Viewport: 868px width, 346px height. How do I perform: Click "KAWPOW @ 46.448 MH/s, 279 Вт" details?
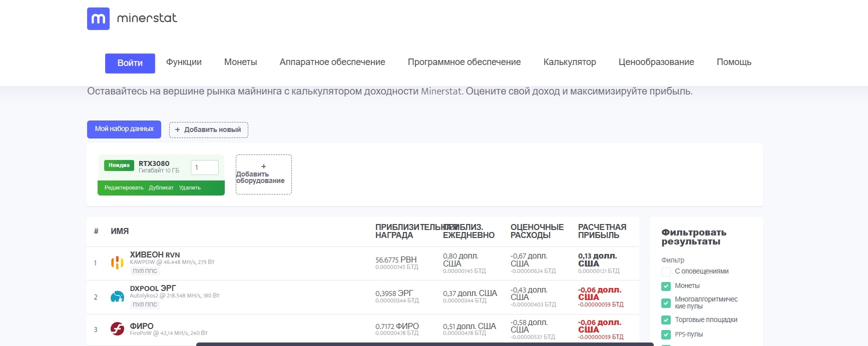click(x=172, y=262)
